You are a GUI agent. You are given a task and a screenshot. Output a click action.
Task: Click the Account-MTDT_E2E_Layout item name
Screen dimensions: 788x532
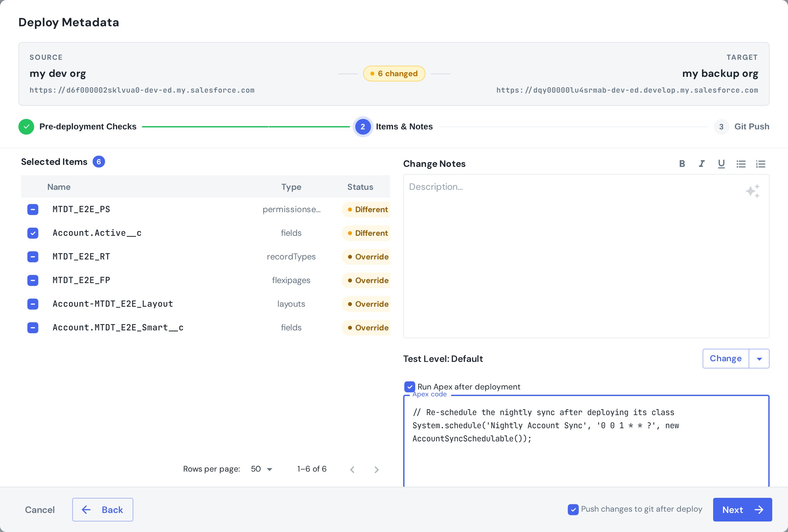[x=113, y=304]
